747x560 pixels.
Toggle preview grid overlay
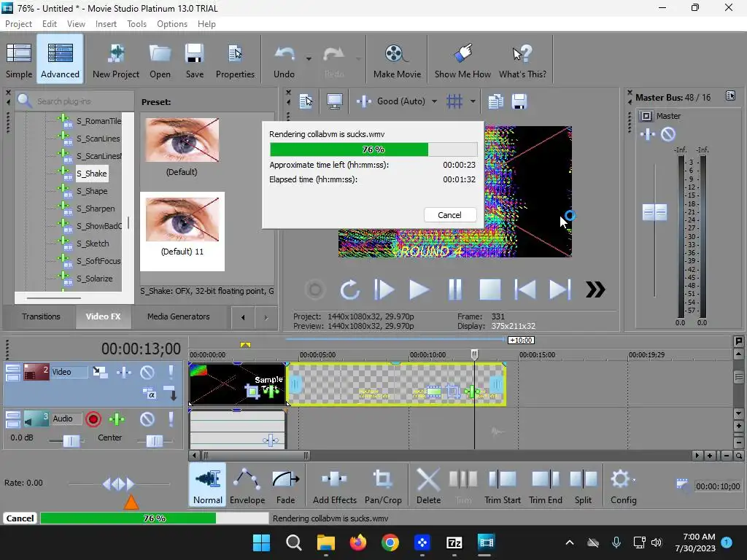pos(454,101)
